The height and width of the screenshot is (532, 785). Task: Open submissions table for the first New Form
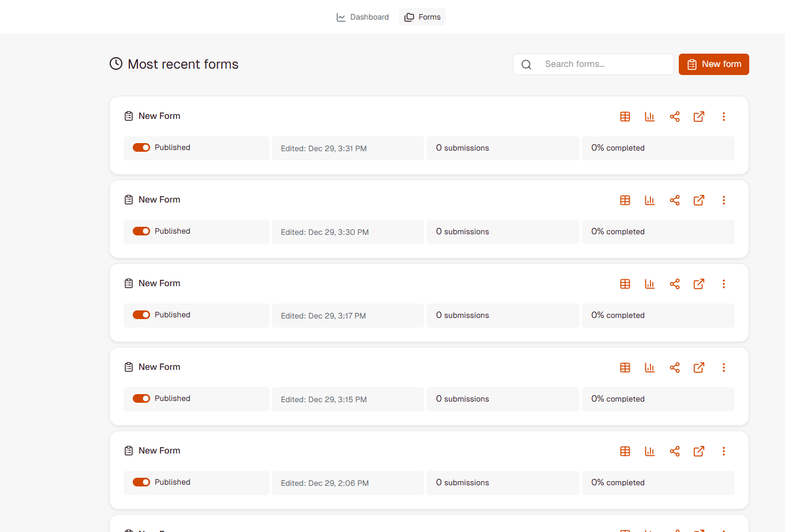point(625,117)
